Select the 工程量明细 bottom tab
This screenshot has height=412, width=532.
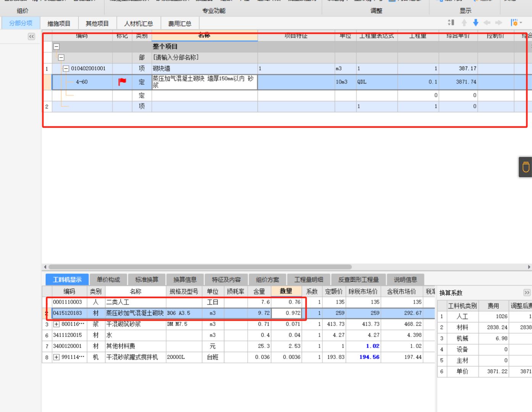[309, 280]
